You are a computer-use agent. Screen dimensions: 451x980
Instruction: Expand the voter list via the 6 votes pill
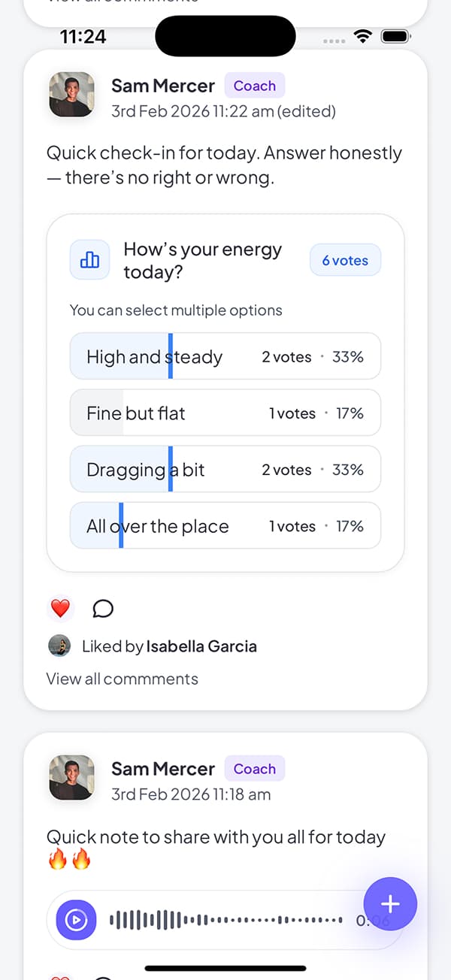coord(345,260)
